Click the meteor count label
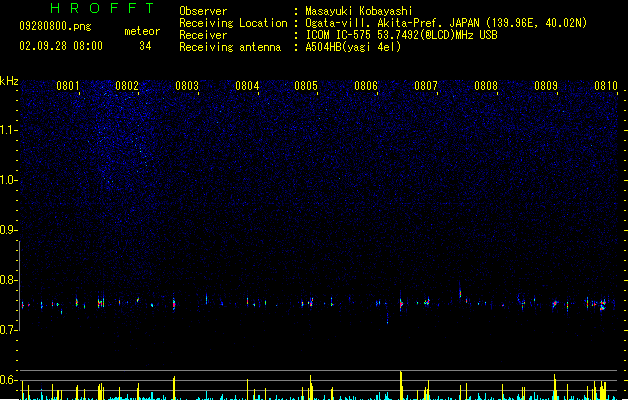This screenshot has height=400, width=629. pyautogui.click(x=142, y=31)
